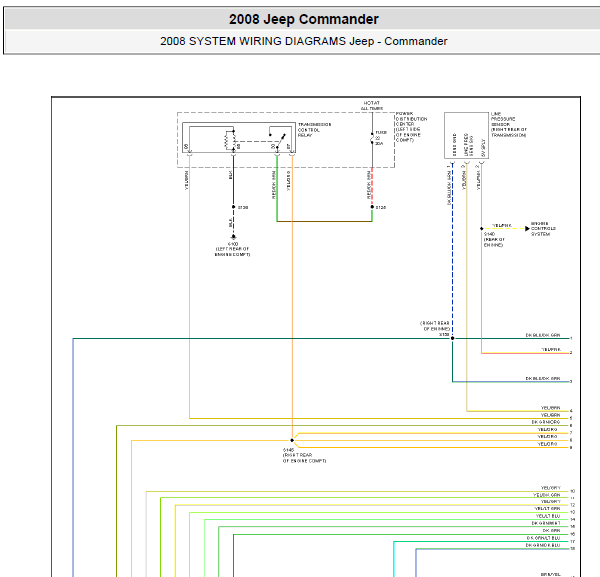Screen dimensions: 600x577
Task: Click the 'Power Distribution Center' label
Action: (411, 127)
